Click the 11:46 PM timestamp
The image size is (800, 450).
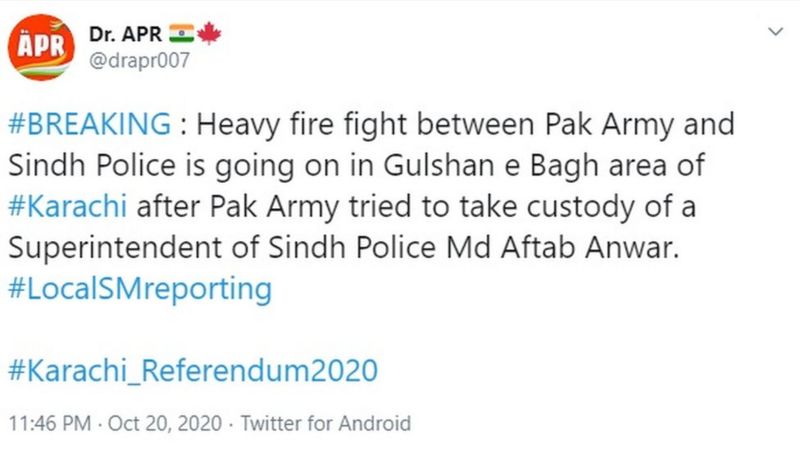[x=50, y=423]
